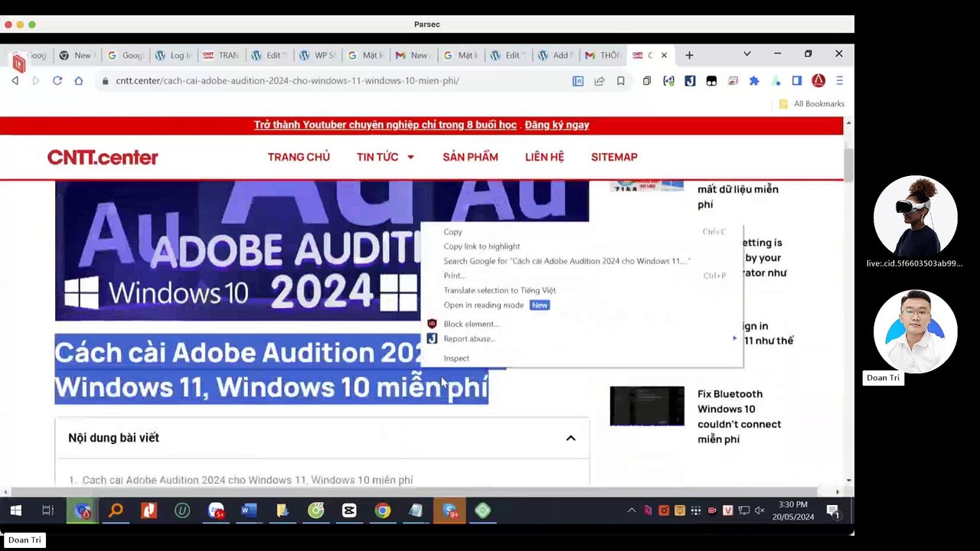Open the All Bookmarks folder
The width and height of the screenshot is (980, 551).
tap(812, 104)
